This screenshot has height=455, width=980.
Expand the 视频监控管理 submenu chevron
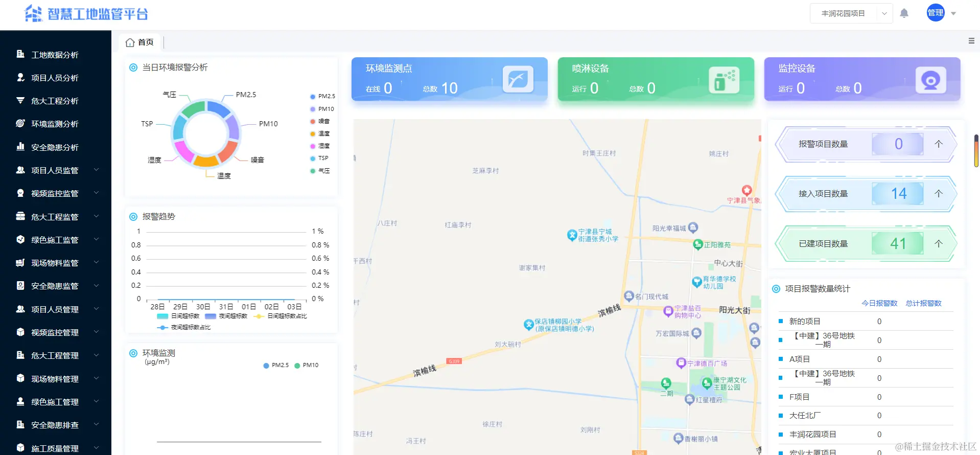[x=96, y=332]
